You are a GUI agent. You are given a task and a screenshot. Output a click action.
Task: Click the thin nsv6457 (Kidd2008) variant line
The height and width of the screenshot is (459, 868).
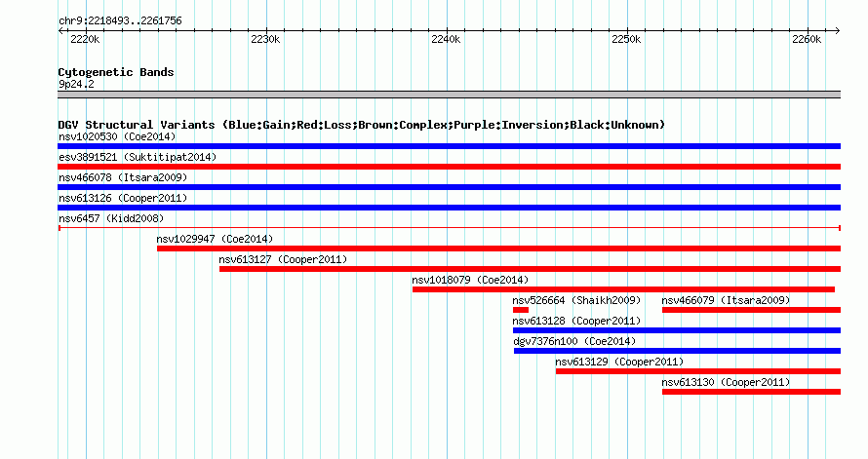449,228
